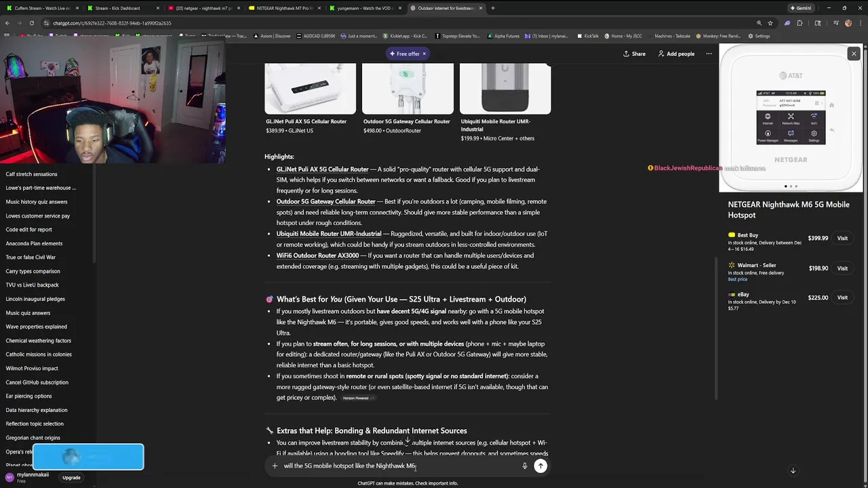Click the Gemini button in title bar
This screenshot has height=488, width=868.
click(801, 8)
